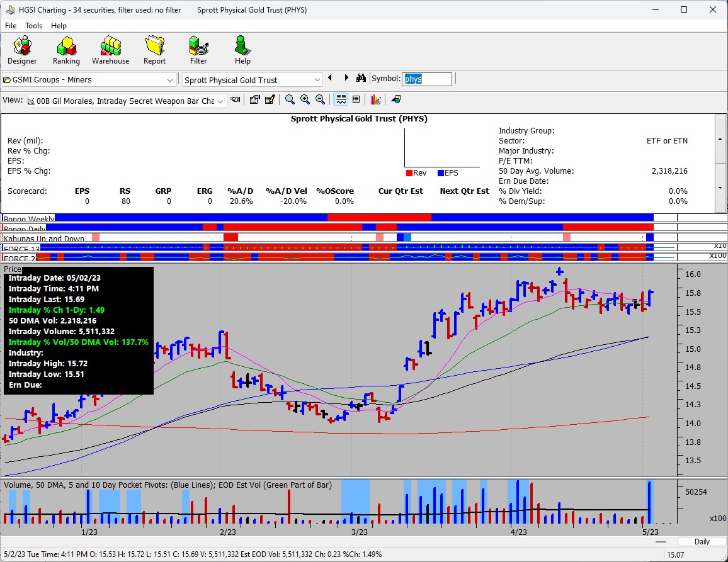Click the 2/23 date axis label
728x562 pixels.
click(x=227, y=532)
